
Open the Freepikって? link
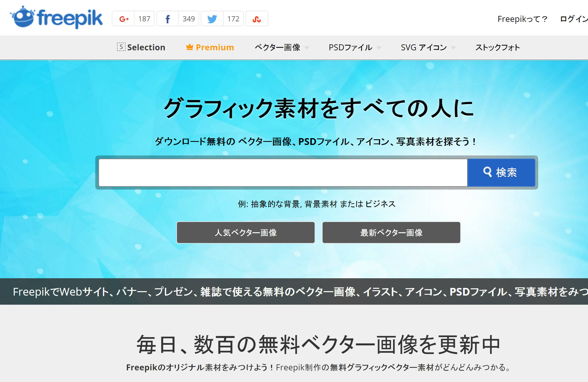pyautogui.click(x=522, y=19)
